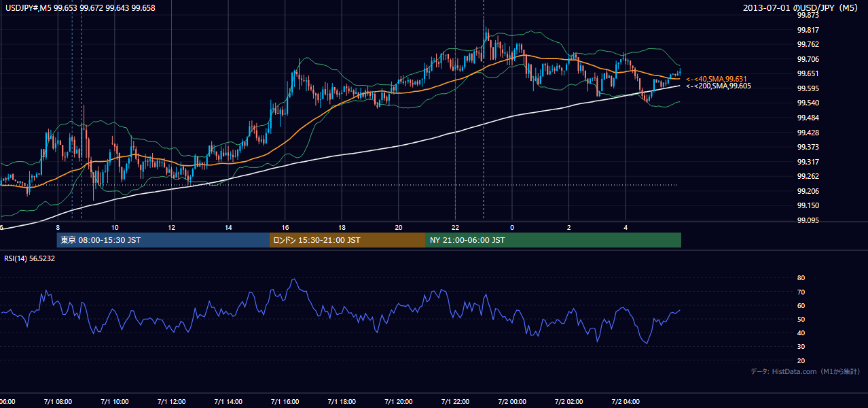Click price axis label 99.150
The height and width of the screenshot is (408, 868).
[x=808, y=206]
